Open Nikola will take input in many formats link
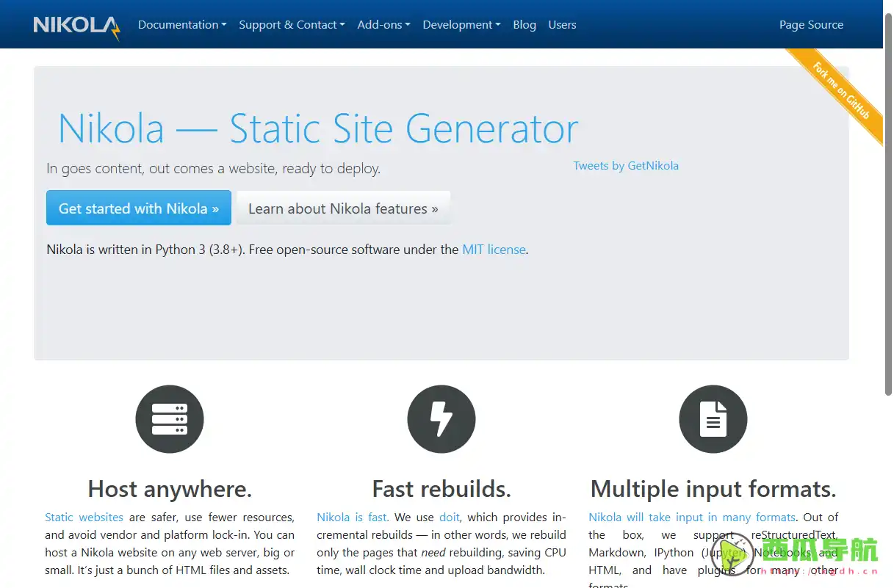 [x=691, y=518]
